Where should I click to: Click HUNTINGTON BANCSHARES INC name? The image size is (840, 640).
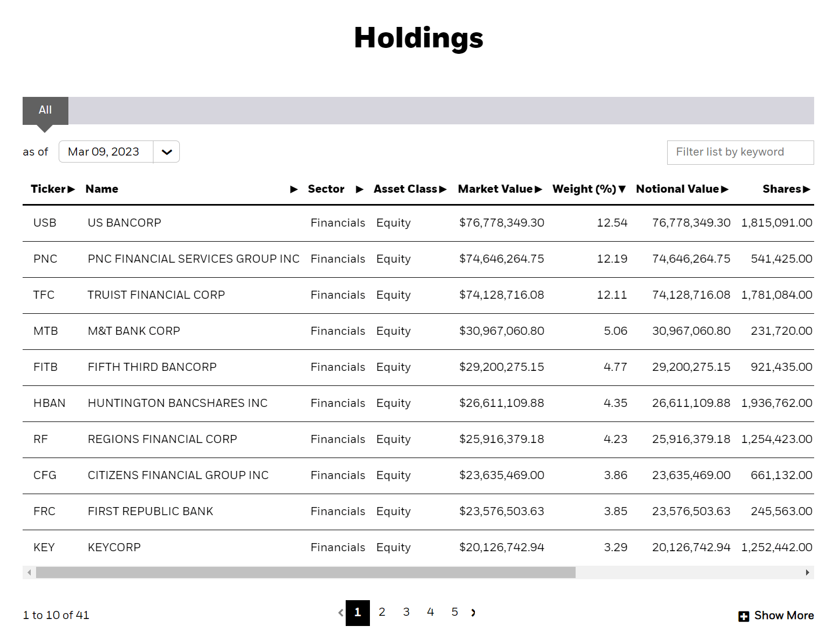(178, 403)
